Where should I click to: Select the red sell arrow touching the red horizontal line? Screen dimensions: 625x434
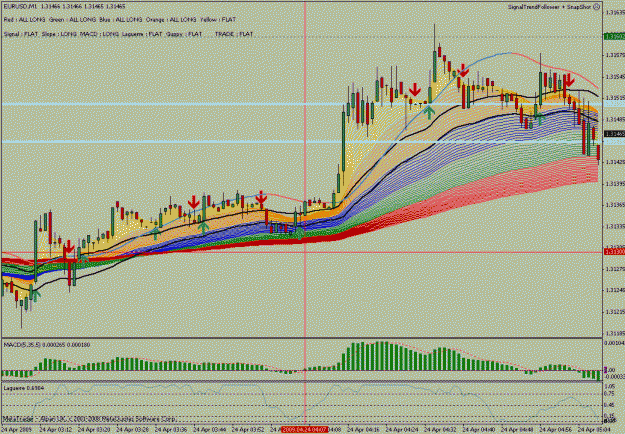(x=69, y=247)
